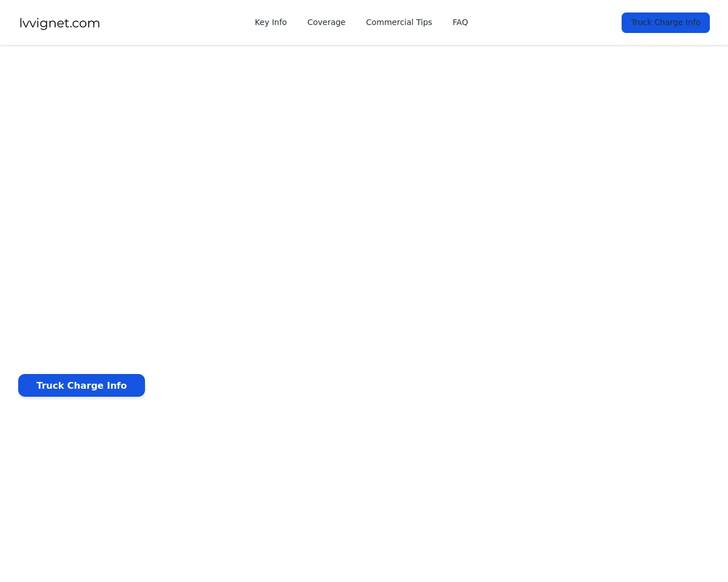Click the last text link in the navigation menu

[460, 22]
